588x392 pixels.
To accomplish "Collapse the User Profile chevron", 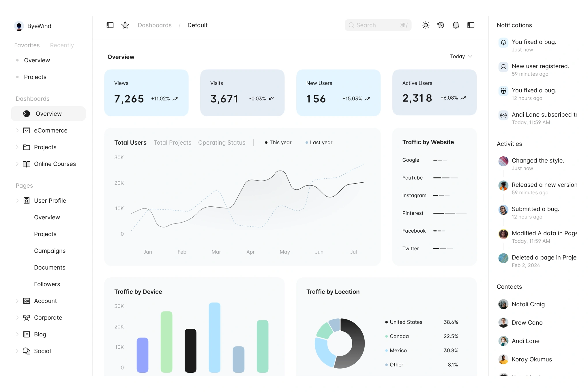I will [17, 201].
